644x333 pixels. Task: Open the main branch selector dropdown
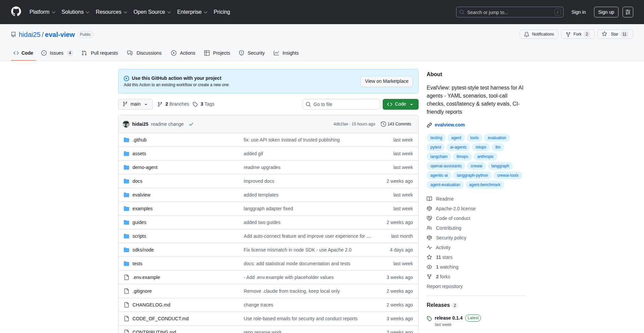pos(136,104)
